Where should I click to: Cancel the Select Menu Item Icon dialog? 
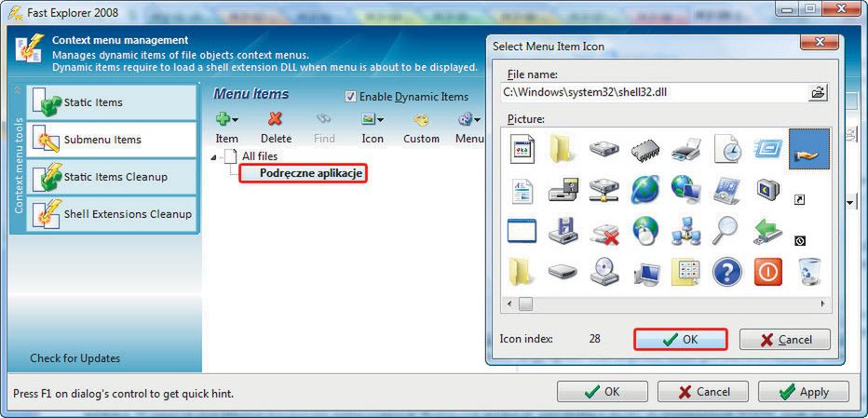[785, 340]
